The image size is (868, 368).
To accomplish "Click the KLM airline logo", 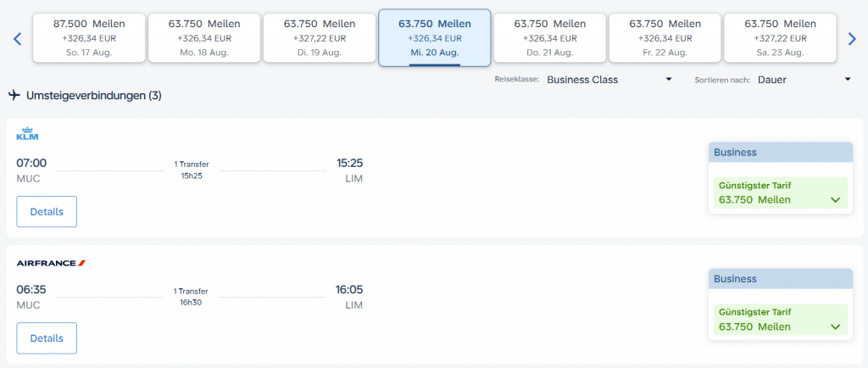I will (28, 136).
